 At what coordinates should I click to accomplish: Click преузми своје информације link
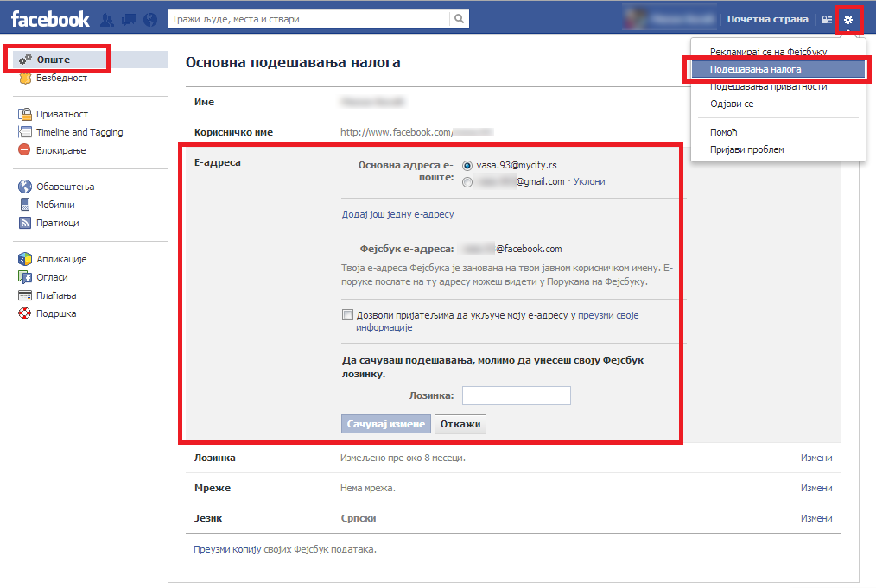(x=498, y=321)
